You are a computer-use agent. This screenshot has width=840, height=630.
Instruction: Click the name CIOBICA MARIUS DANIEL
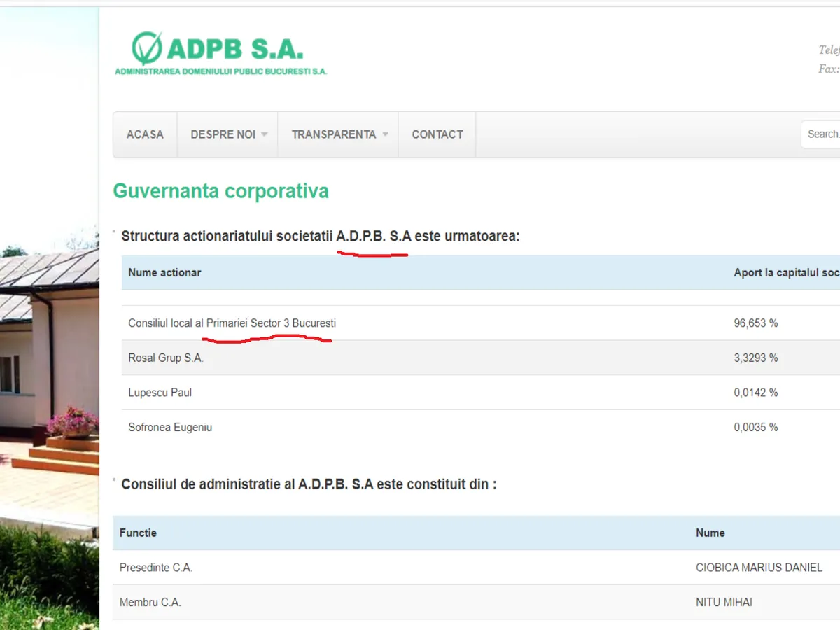click(759, 568)
